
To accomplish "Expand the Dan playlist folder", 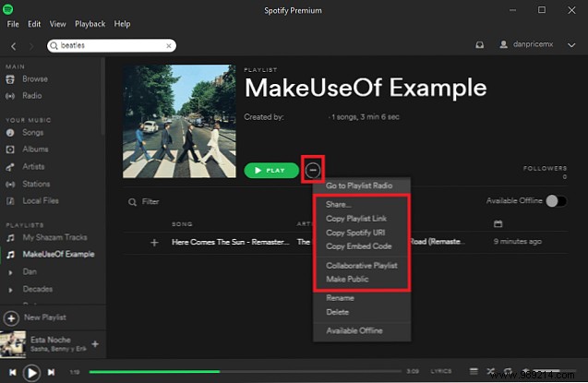I will 10,272.
